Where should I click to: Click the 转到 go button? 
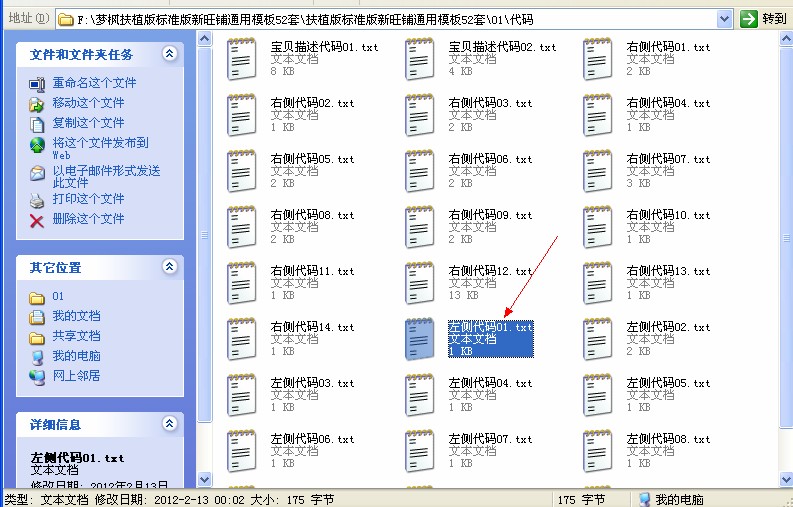click(x=764, y=19)
